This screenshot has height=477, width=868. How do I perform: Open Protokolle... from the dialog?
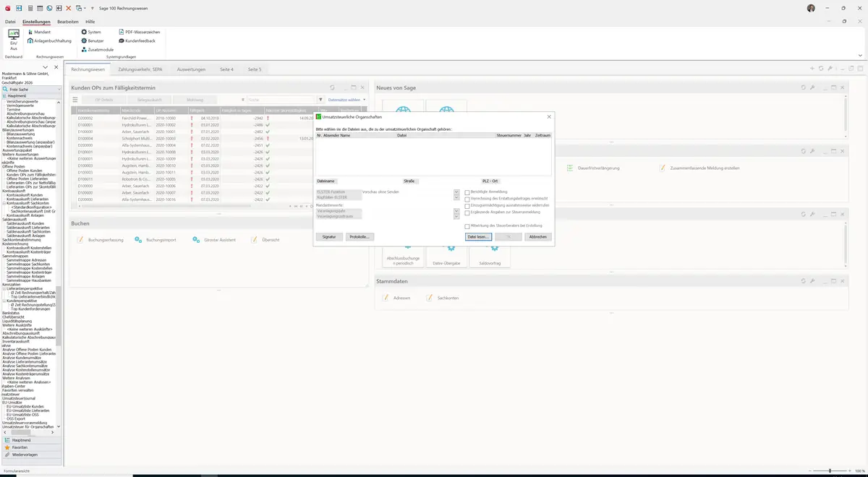[359, 237]
